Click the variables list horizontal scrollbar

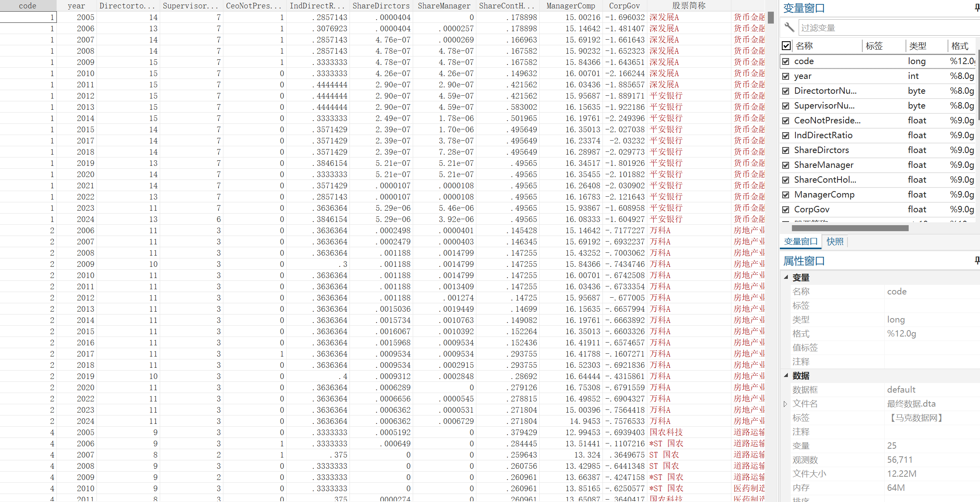click(849, 228)
